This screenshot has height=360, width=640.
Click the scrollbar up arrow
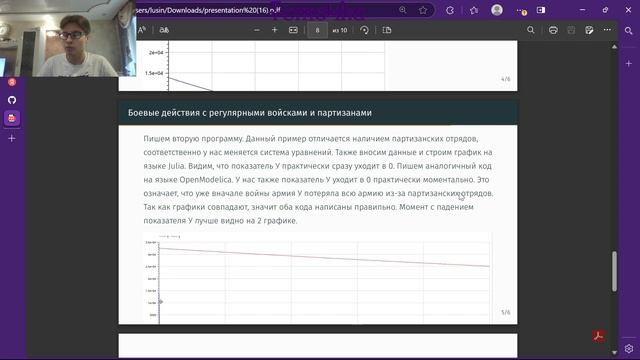pyautogui.click(x=614, y=47)
